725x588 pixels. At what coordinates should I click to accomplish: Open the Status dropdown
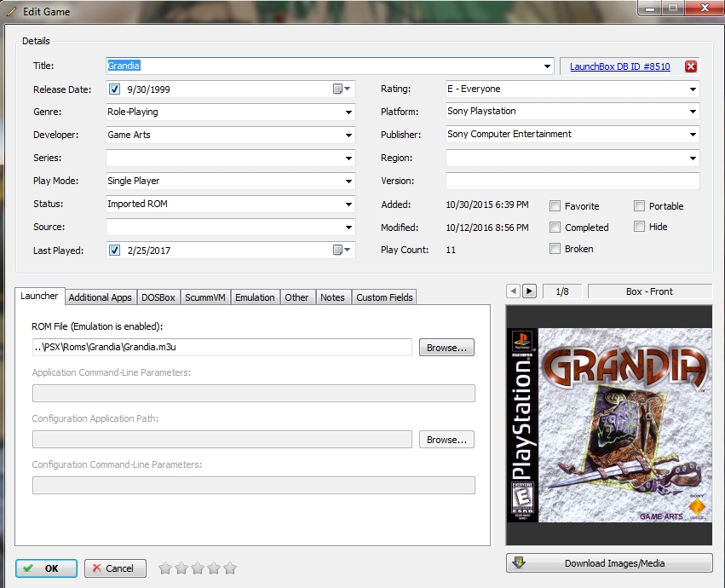point(348,204)
